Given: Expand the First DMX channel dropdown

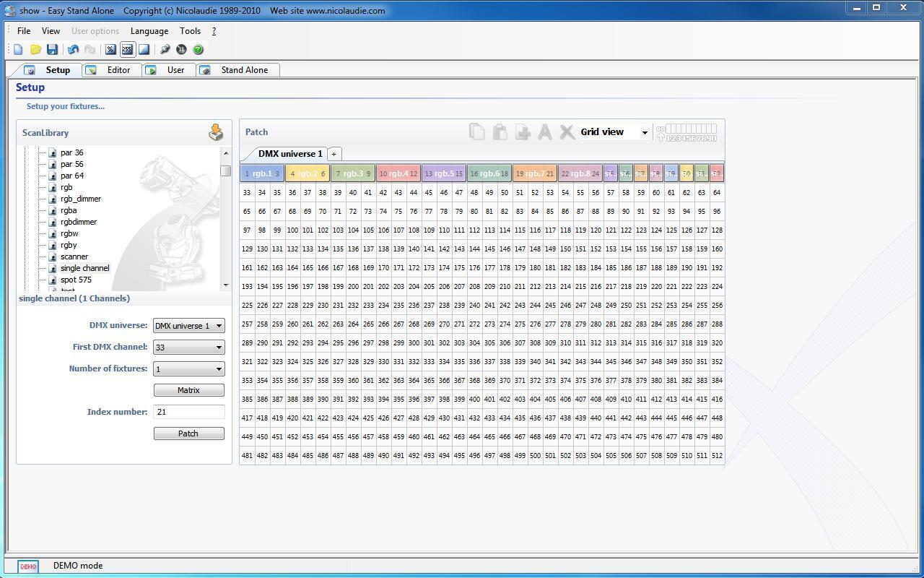Looking at the screenshot, I should tap(188, 348).
